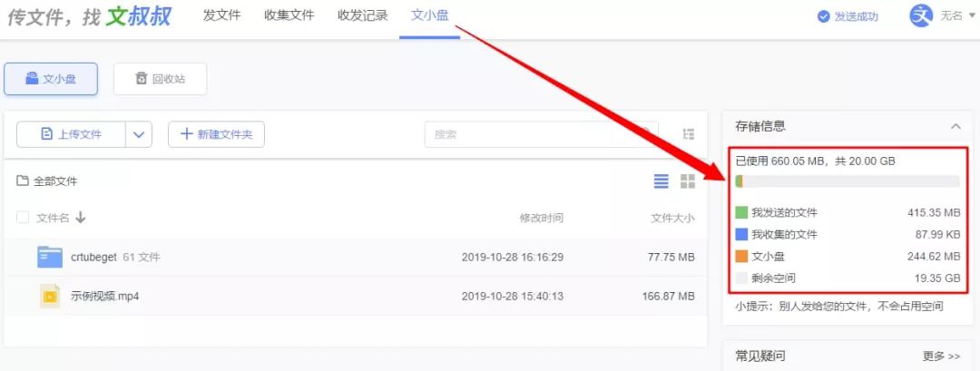Click value 244.62 MB
Image resolution: width=980 pixels, height=371 pixels.
[934, 256]
